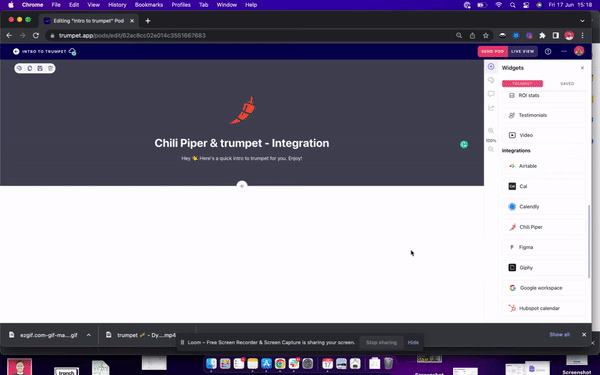Screen dimensions: 600x375
Task: Open the View menu in the menu bar
Action: click(x=93, y=5)
